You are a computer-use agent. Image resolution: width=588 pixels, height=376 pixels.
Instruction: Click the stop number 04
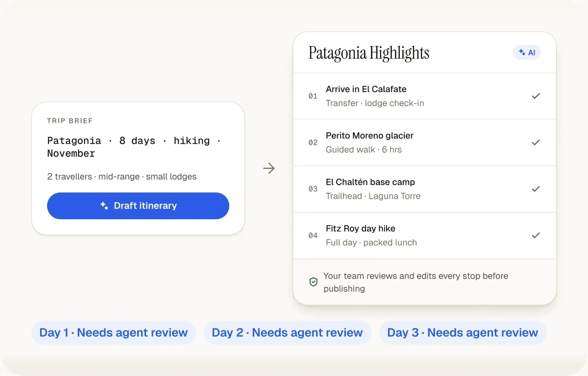point(313,235)
